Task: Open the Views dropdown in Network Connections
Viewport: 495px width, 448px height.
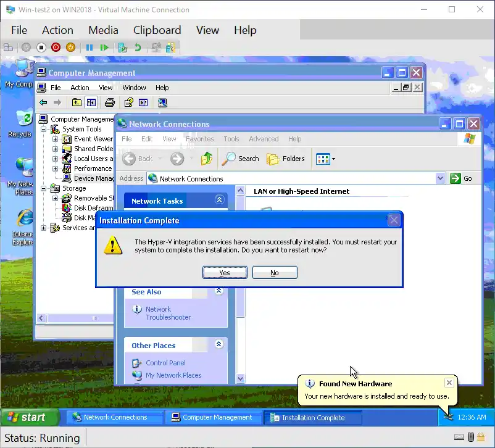Action: (325, 159)
